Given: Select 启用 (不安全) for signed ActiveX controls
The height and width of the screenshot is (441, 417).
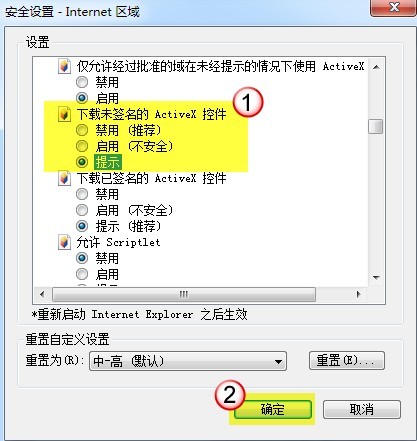Looking at the screenshot, I should [x=82, y=210].
